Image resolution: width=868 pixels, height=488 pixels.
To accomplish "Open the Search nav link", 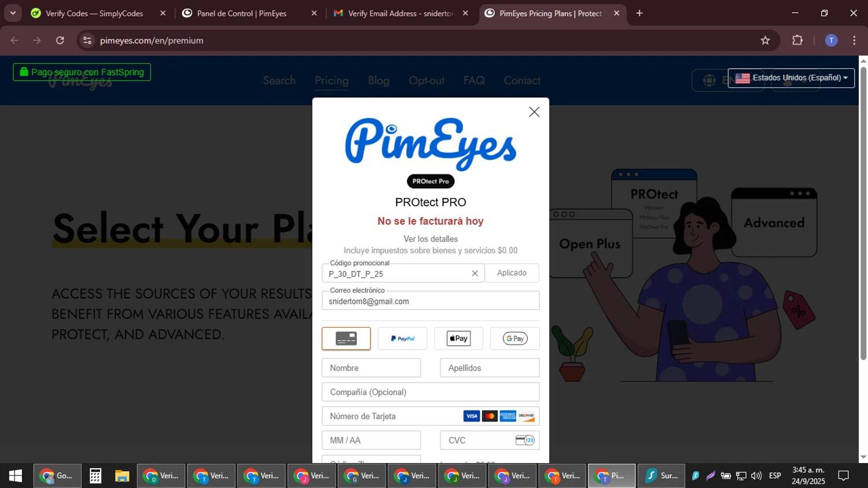I will coord(279,80).
